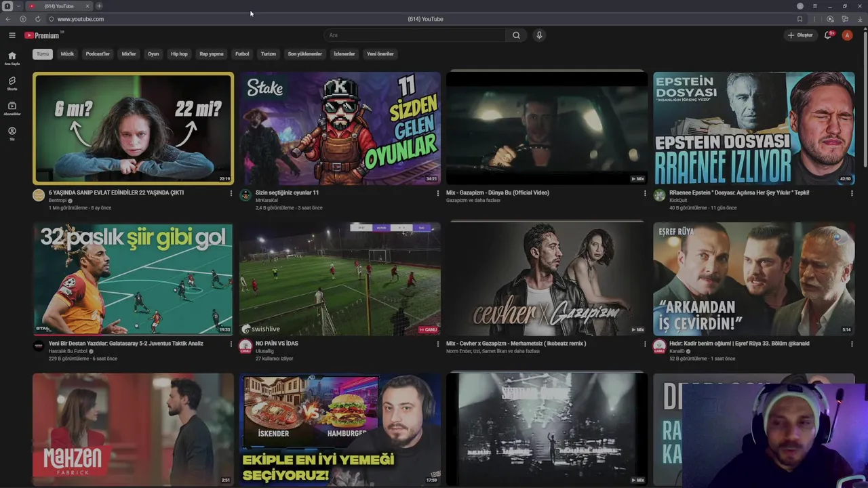Open options for NO PAİN VS İDAS stream
The width and height of the screenshot is (868, 488).
[x=437, y=344]
